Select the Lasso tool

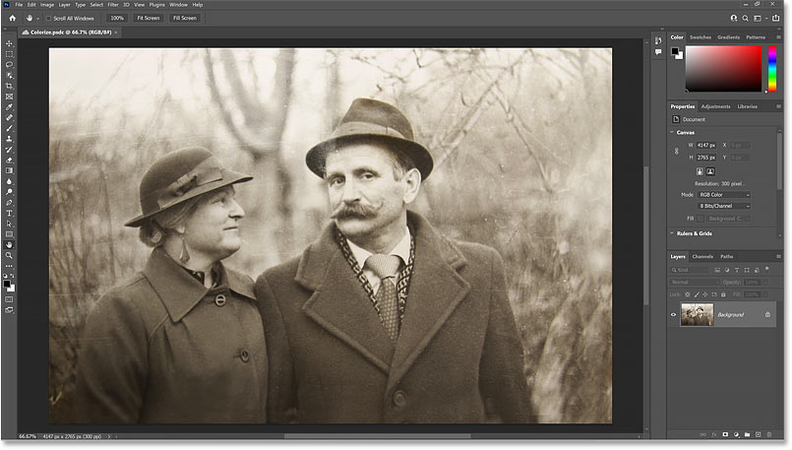point(9,65)
